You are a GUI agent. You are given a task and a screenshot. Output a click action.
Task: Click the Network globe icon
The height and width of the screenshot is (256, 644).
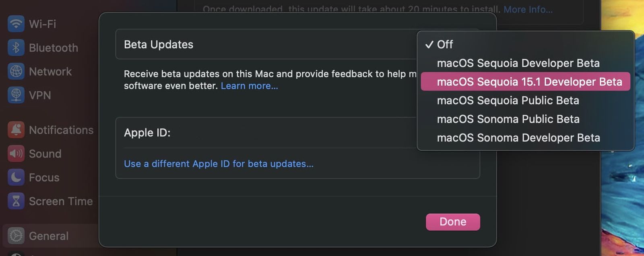pos(15,71)
